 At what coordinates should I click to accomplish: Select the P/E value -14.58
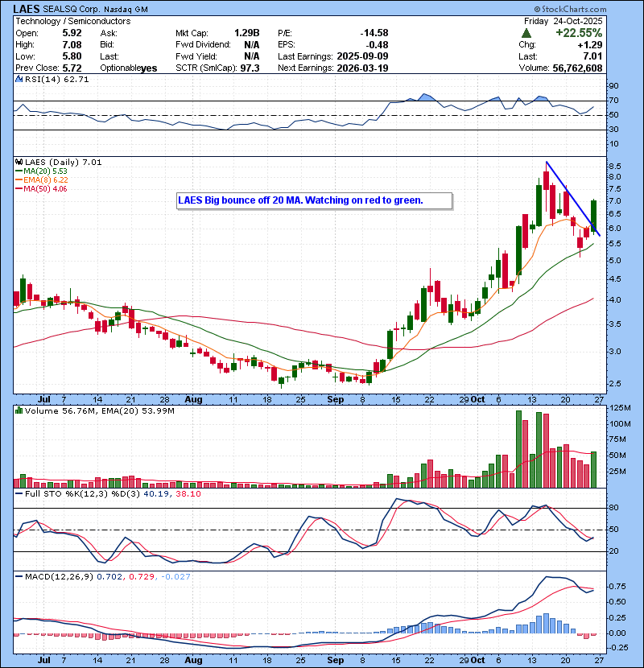click(x=374, y=33)
